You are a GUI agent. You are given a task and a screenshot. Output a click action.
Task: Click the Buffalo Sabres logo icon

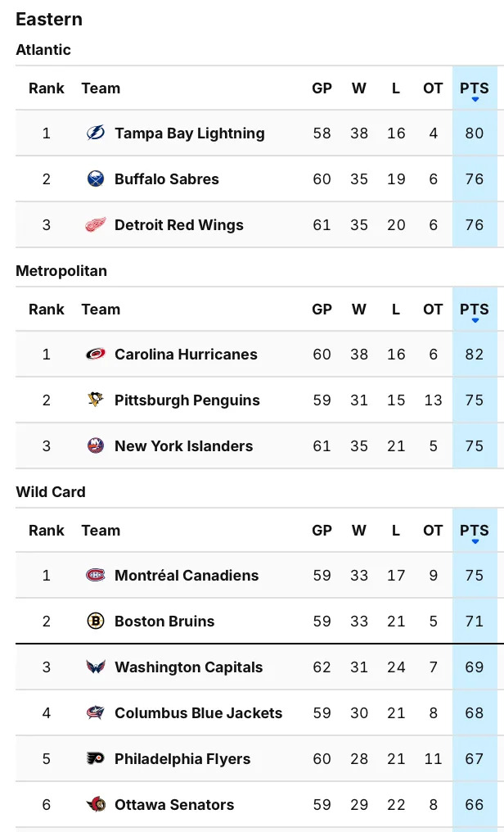tap(96, 179)
